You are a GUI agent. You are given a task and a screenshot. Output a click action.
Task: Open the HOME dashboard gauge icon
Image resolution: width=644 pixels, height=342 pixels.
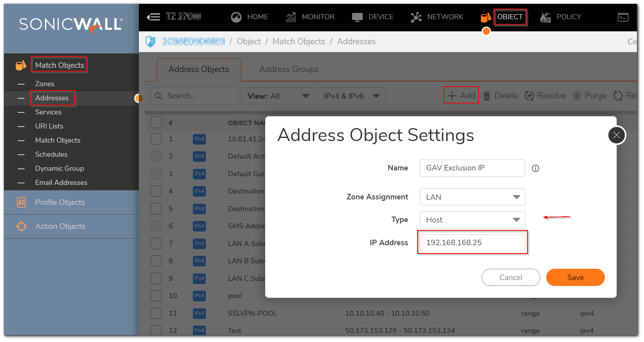click(x=236, y=17)
